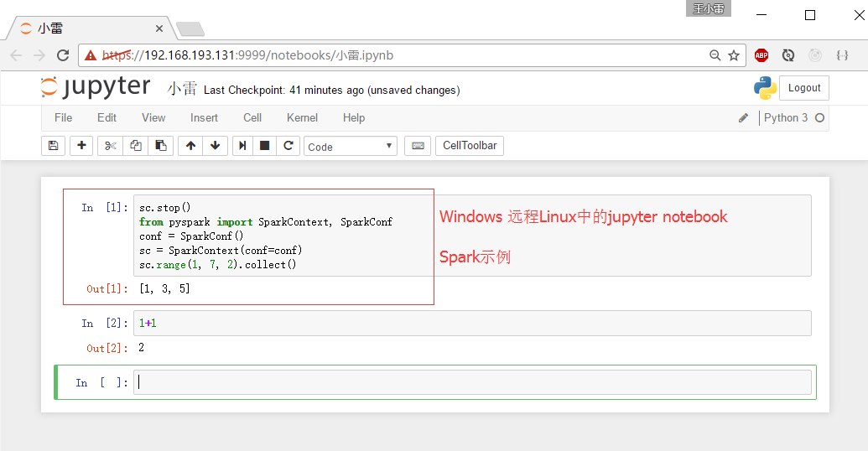Paste cells below using the clipboard icon
This screenshot has height=451, width=868.
pyautogui.click(x=161, y=146)
